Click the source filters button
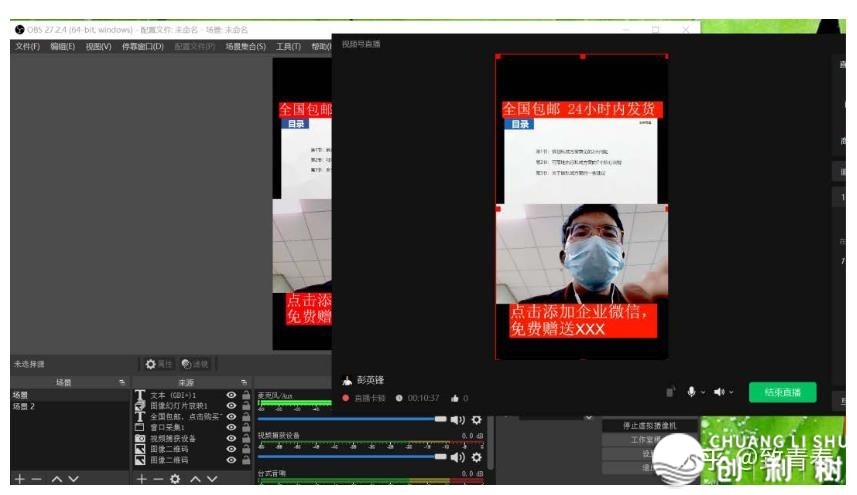This screenshot has width=857, height=495. [195, 364]
